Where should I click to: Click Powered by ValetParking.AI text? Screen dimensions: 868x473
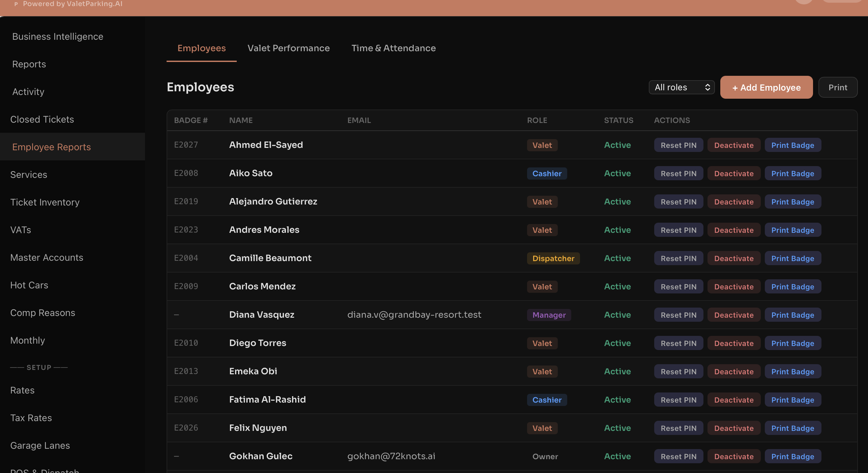click(73, 4)
